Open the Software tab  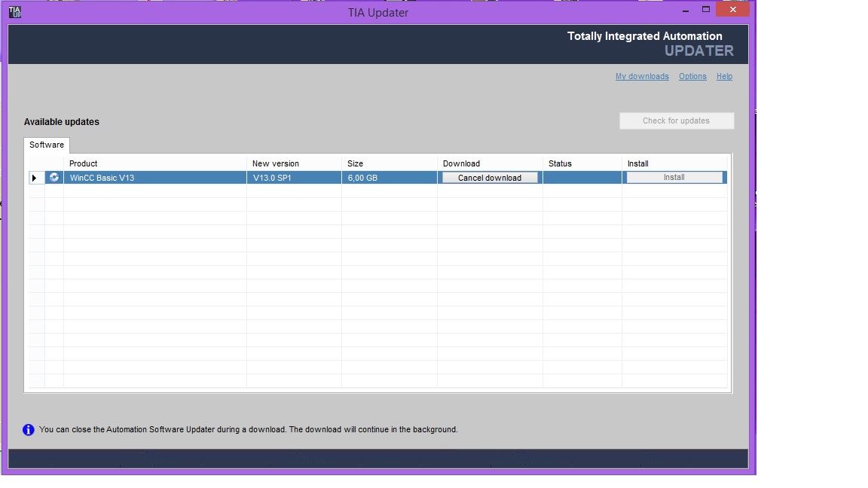[x=47, y=145]
